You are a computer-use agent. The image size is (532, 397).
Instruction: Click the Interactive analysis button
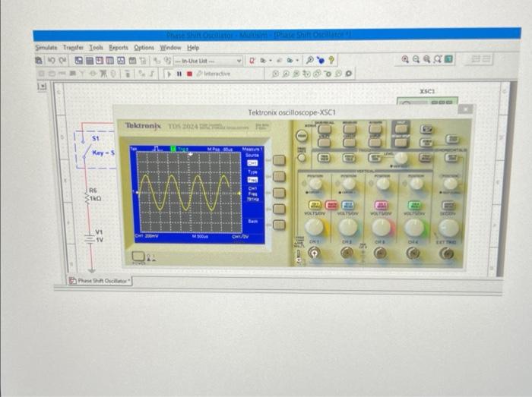click(x=214, y=74)
